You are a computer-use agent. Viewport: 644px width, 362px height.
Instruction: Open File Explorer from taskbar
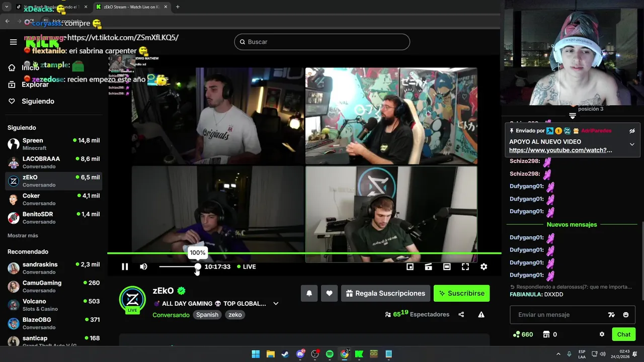(270, 354)
